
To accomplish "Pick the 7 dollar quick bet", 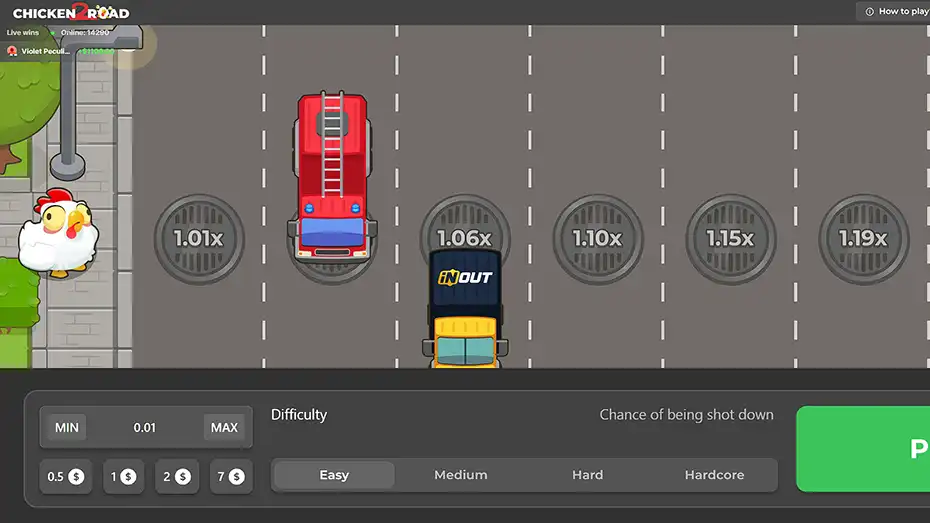I will (228, 477).
